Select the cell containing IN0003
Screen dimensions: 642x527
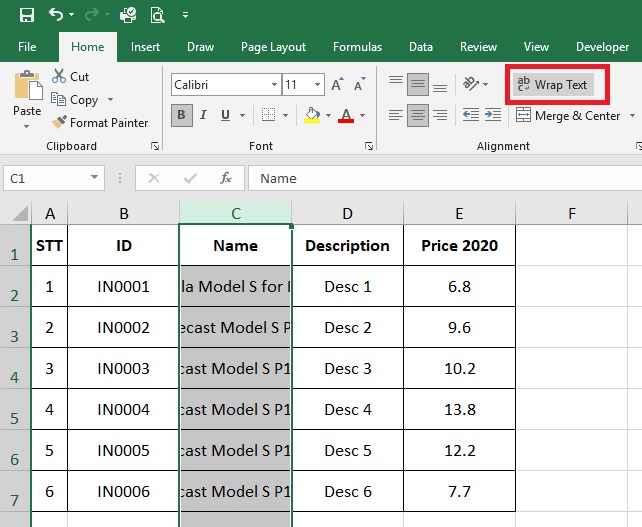pyautogui.click(x=123, y=368)
